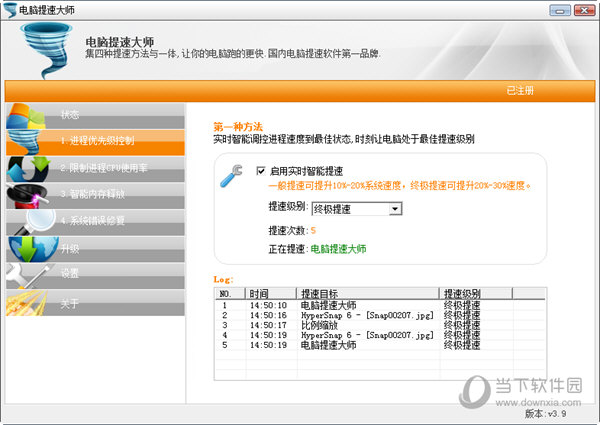This screenshot has width=600, height=425.
Task: Click the green 电脑提速大师 currently accelerating text
Action: click(338, 249)
